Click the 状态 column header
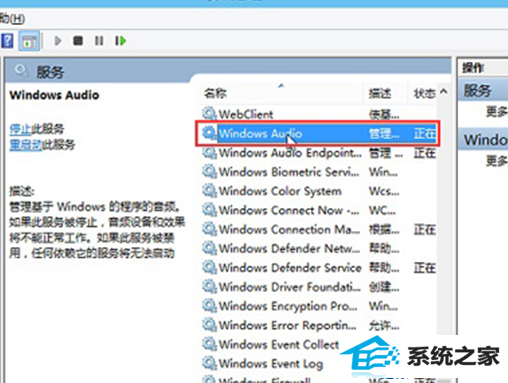Viewport: 508px width, 383px height. tap(425, 93)
